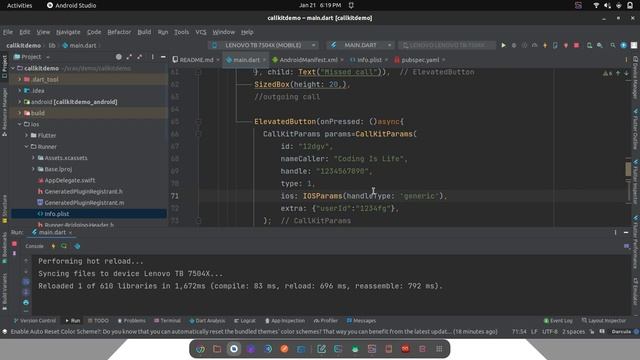The height and width of the screenshot is (360, 640).
Task: Expand the .idea folder
Action: (x=20, y=91)
